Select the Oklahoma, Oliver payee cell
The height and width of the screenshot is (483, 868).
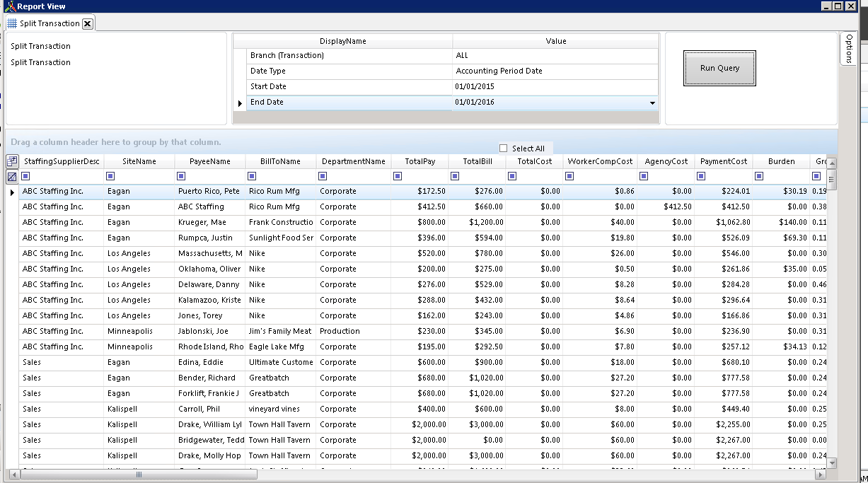[x=210, y=269]
